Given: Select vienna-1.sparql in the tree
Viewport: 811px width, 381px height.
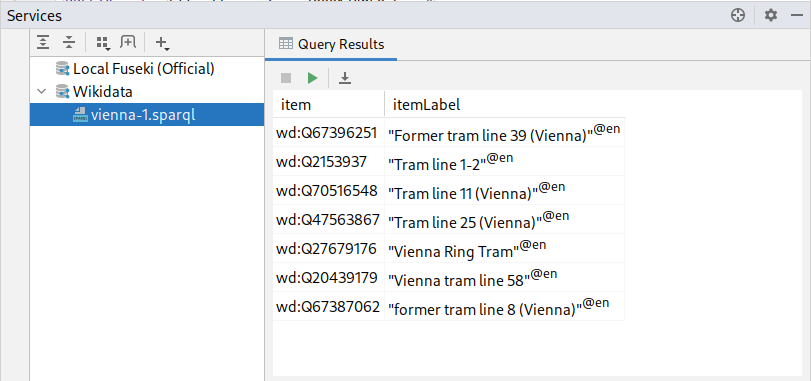Looking at the screenshot, I should [134, 115].
